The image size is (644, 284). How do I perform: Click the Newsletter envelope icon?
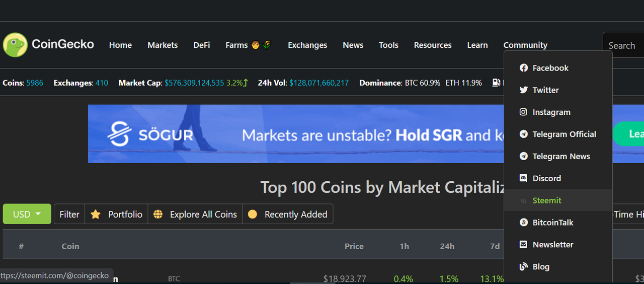pyautogui.click(x=524, y=245)
